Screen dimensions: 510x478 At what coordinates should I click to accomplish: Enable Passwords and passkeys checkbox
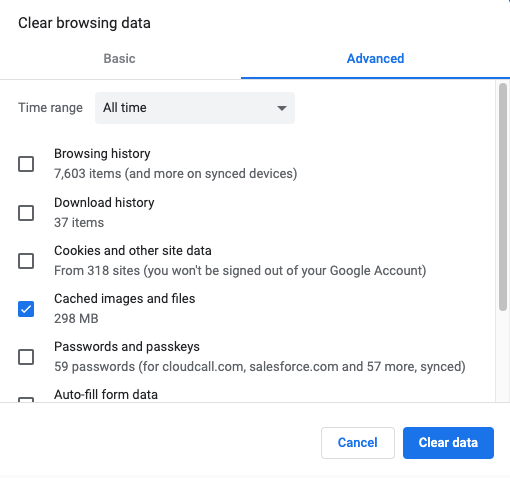[x=26, y=357]
